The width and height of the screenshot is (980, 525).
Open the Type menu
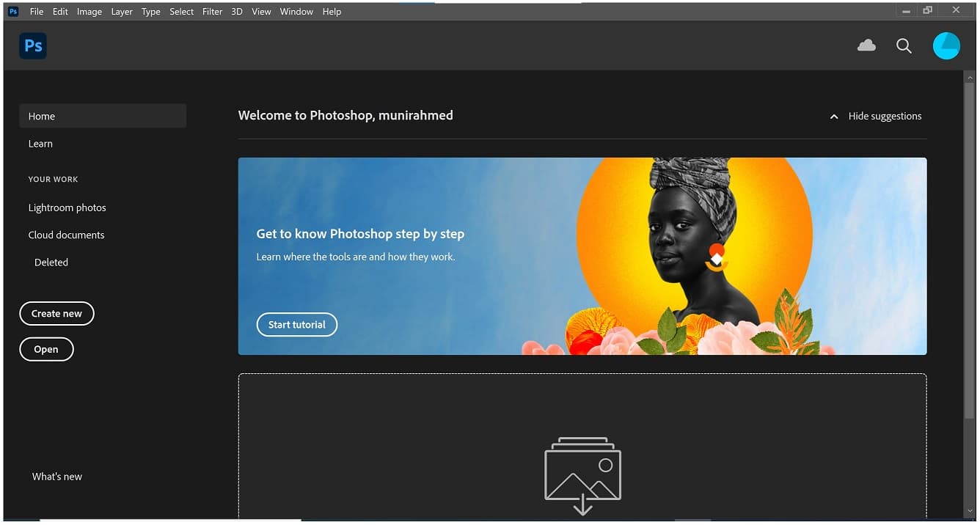point(151,12)
